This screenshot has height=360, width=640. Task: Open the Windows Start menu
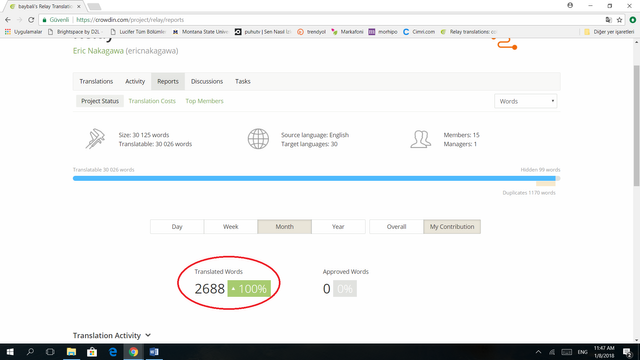[10, 352]
